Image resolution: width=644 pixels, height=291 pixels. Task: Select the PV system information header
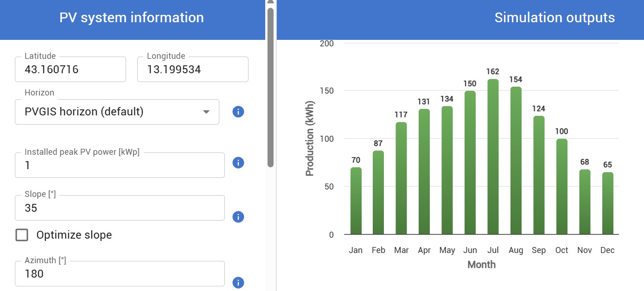click(x=132, y=18)
